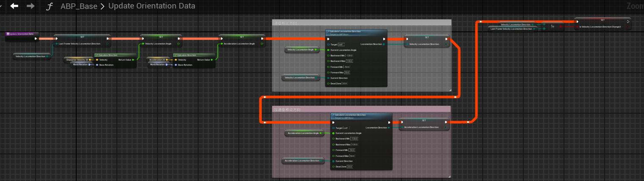This screenshot has width=644, height=181.
Task: Click the function f icon in breadcrumb
Action: [50, 6]
